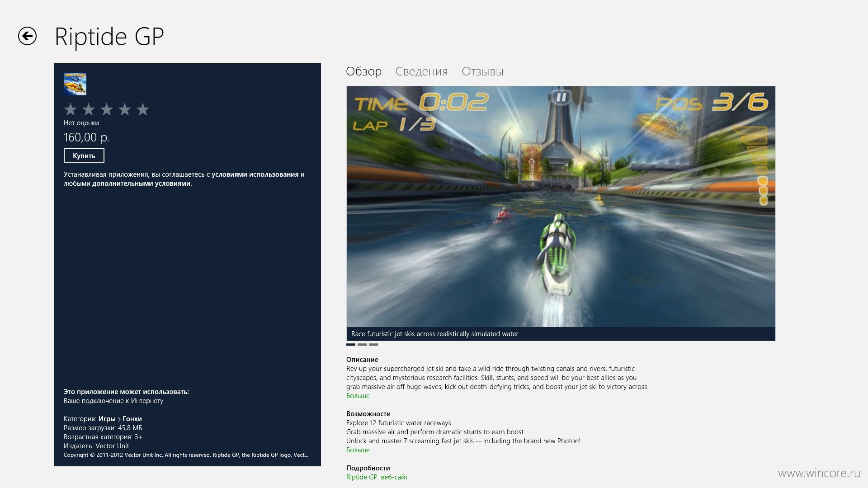The width and height of the screenshot is (868, 488).
Task: Click the fifth rating star
Action: [143, 109]
